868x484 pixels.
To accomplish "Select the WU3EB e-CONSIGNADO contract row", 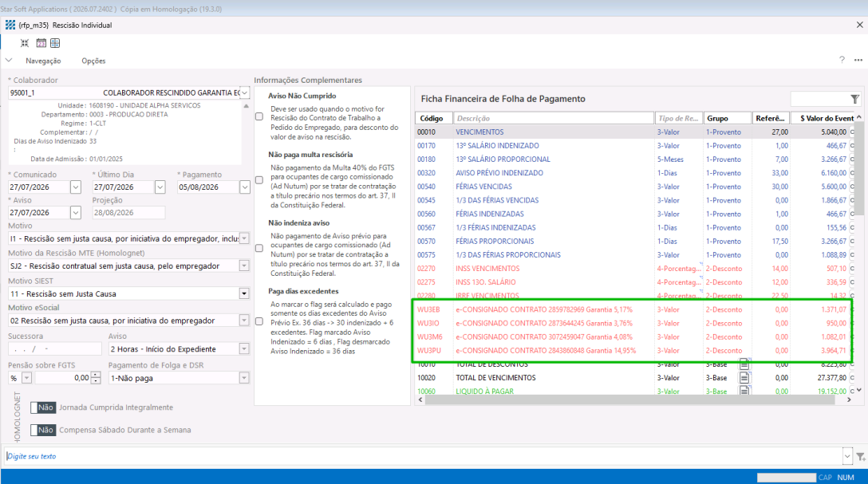I will pyautogui.click(x=635, y=309).
